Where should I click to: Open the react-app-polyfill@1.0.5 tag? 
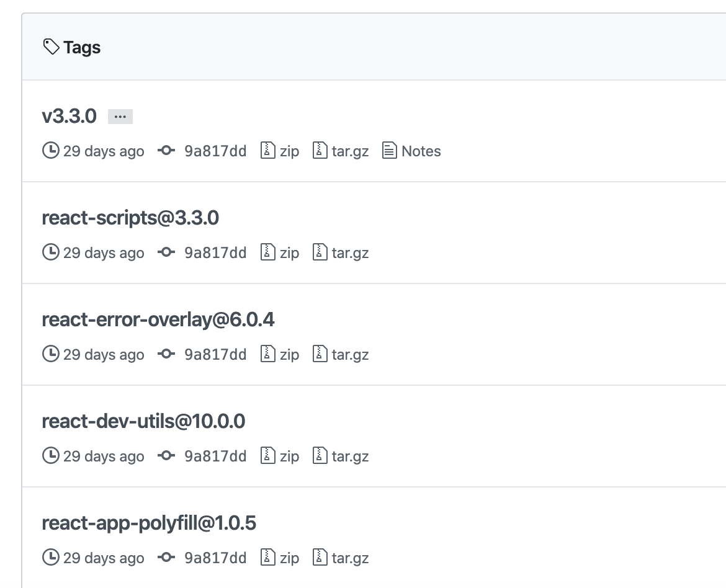tap(149, 523)
